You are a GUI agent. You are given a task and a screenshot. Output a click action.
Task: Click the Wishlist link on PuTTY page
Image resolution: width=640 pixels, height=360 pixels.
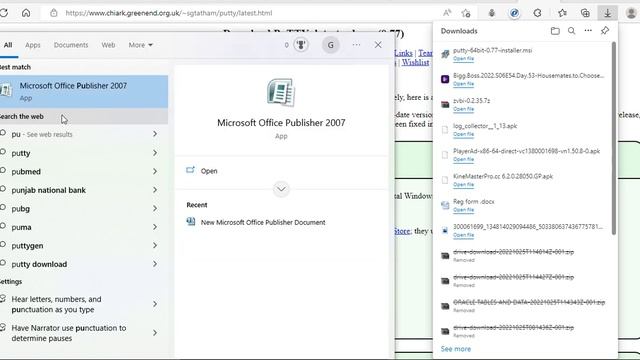point(416,62)
